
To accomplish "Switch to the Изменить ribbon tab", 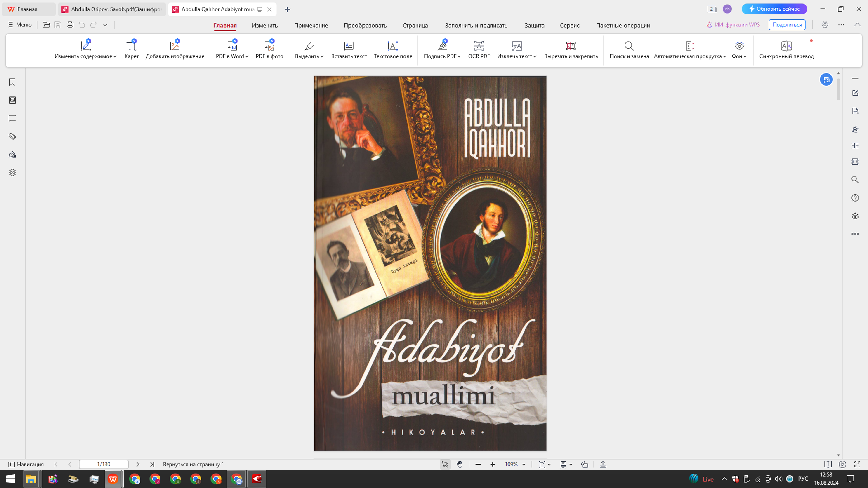I will (x=264, y=25).
